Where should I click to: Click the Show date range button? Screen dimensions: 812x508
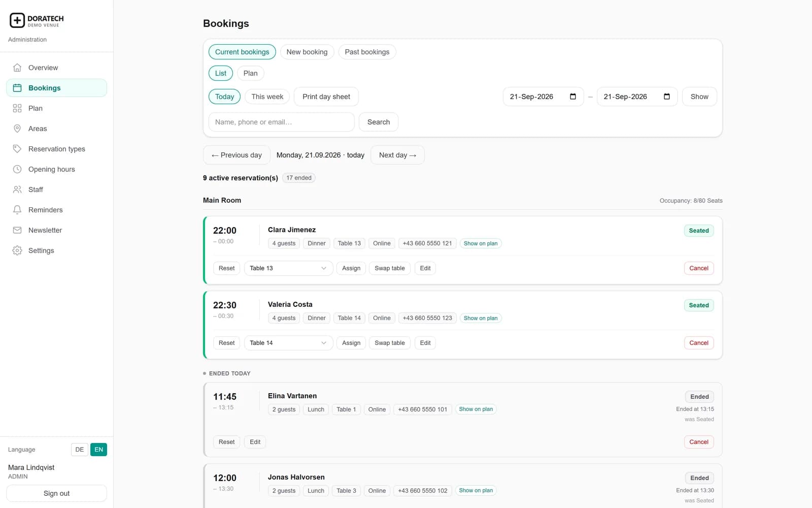(x=699, y=97)
